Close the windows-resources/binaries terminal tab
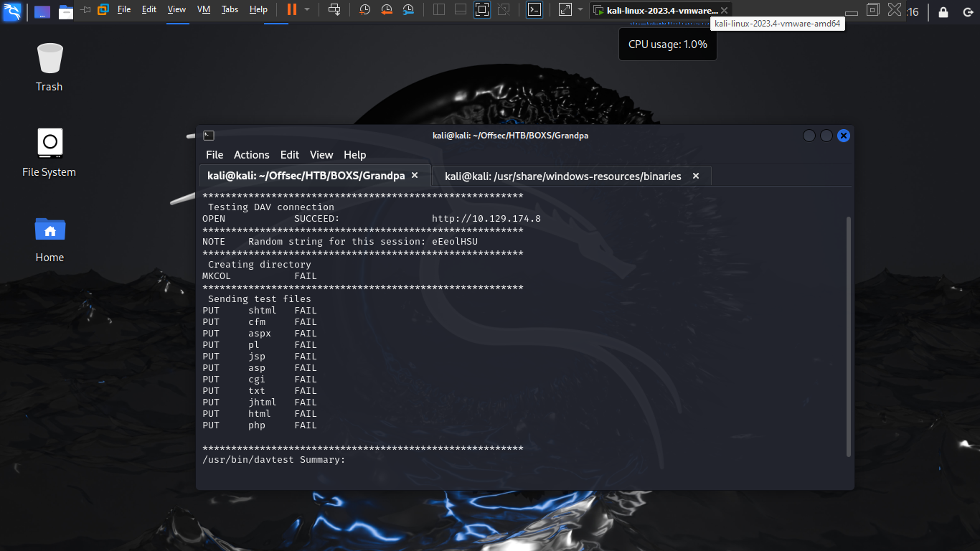Screen dimensions: 980x551 coord(696,176)
